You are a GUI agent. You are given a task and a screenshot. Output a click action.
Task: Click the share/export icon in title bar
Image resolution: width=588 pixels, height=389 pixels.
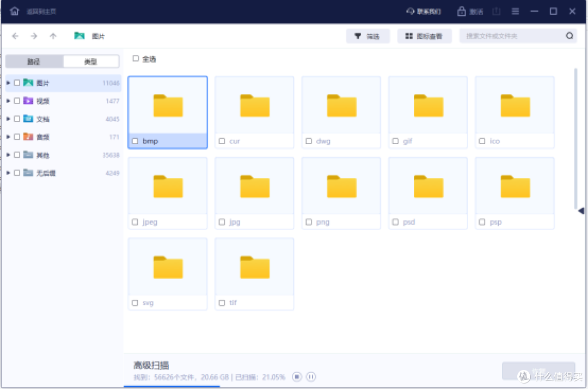tap(496, 11)
